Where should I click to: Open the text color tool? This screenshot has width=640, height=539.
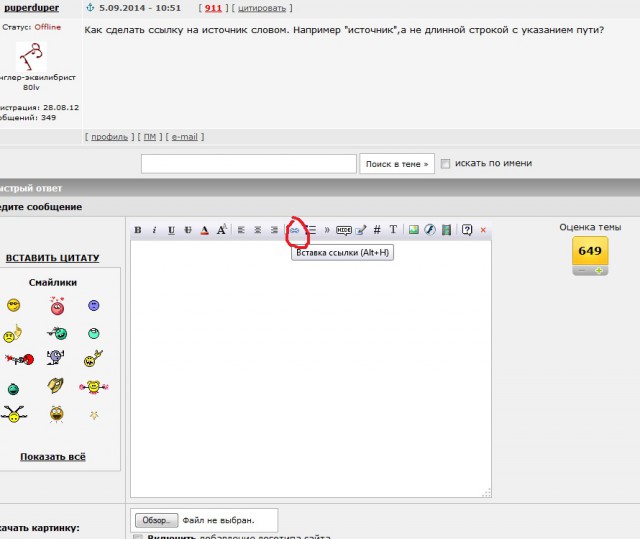pos(205,230)
